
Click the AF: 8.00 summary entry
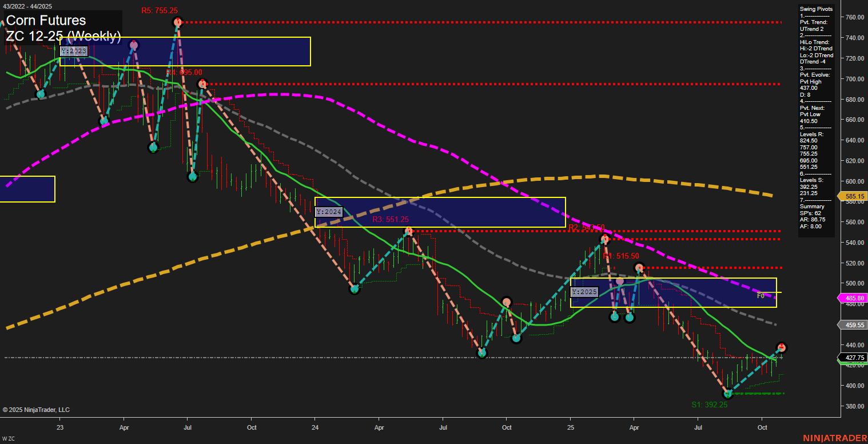[811, 227]
